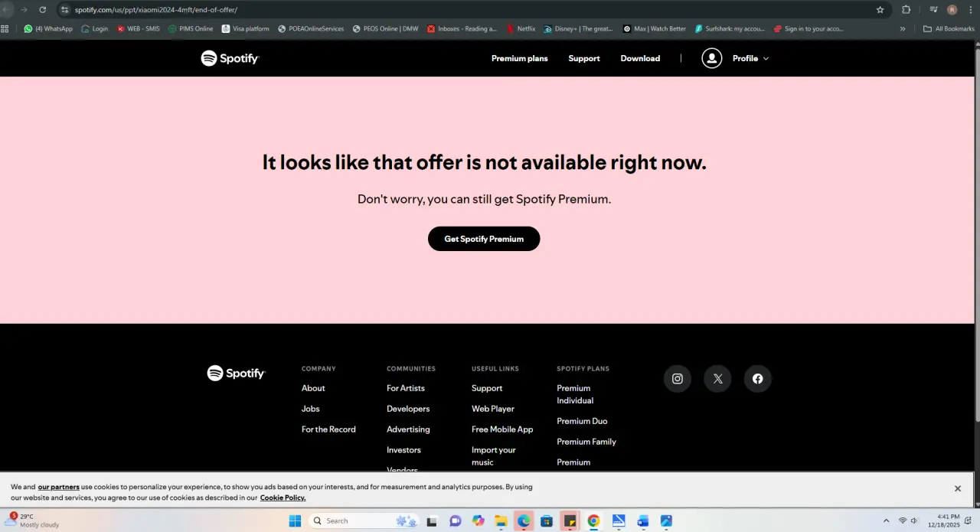Open the apps grid icon on bookmarks bar
Image resolution: width=980 pixels, height=532 pixels.
click(5, 28)
